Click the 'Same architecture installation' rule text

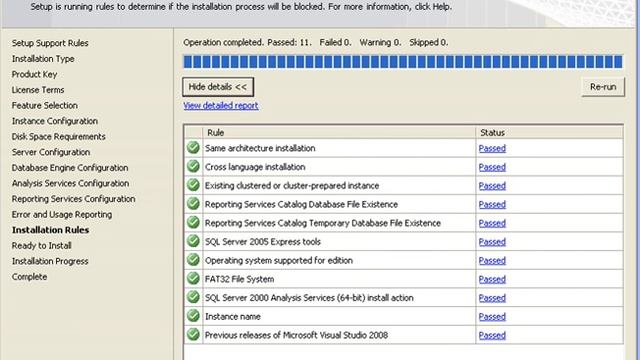(x=260, y=148)
